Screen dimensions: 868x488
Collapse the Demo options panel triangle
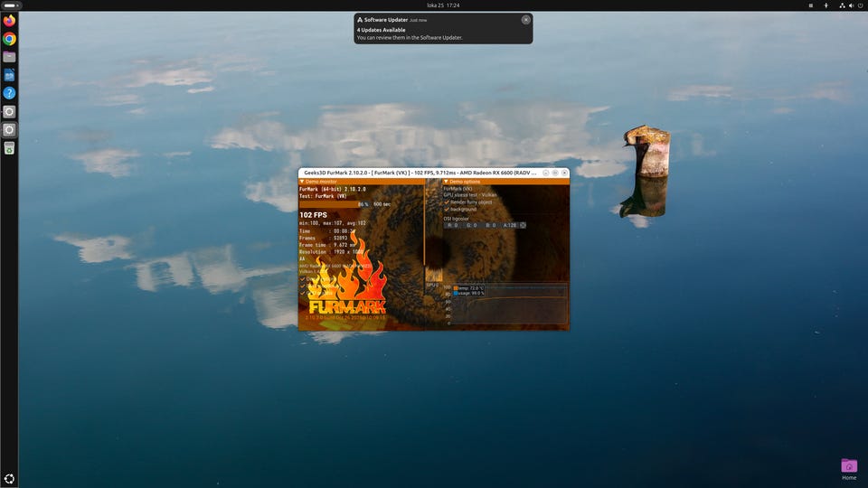click(446, 182)
